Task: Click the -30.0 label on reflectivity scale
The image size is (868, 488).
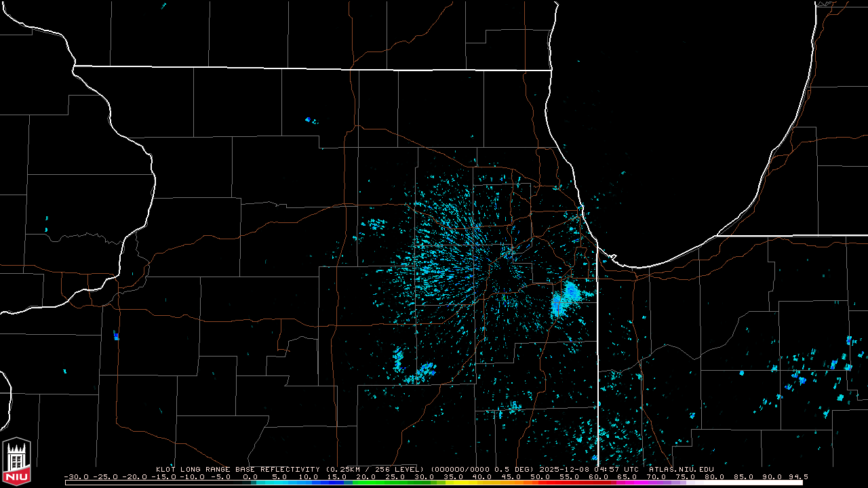Action: [76, 476]
